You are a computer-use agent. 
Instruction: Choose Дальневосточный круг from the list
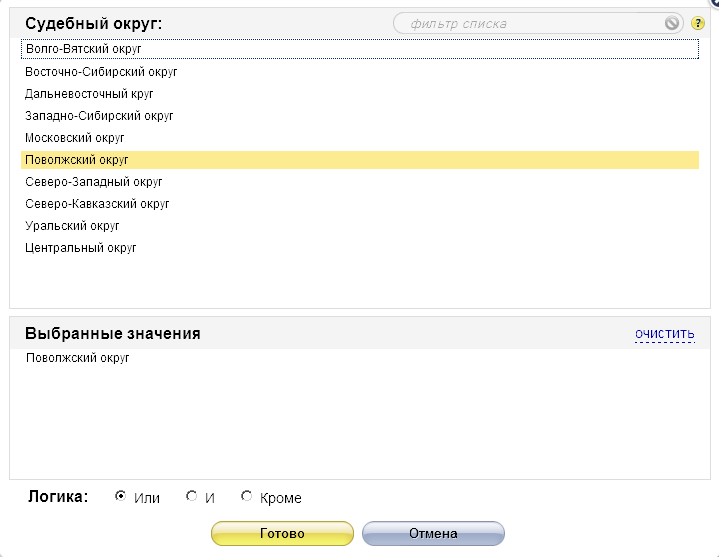tap(360, 94)
